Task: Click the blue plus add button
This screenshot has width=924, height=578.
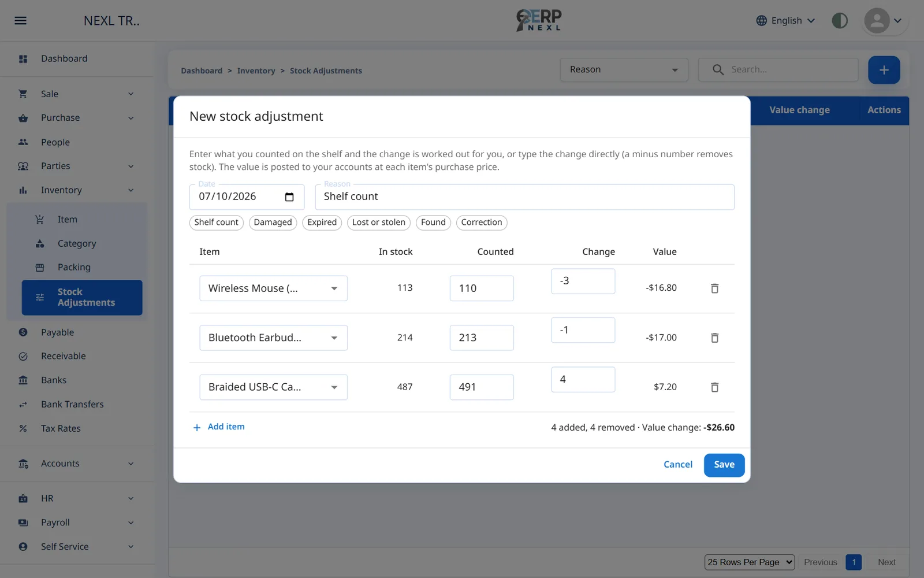Action: [x=884, y=70]
